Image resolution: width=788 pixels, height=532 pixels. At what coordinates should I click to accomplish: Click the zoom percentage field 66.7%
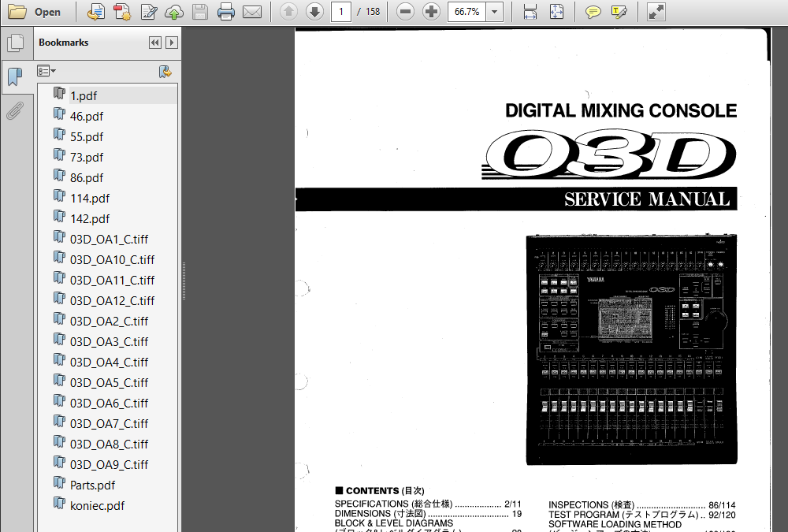pyautogui.click(x=466, y=12)
